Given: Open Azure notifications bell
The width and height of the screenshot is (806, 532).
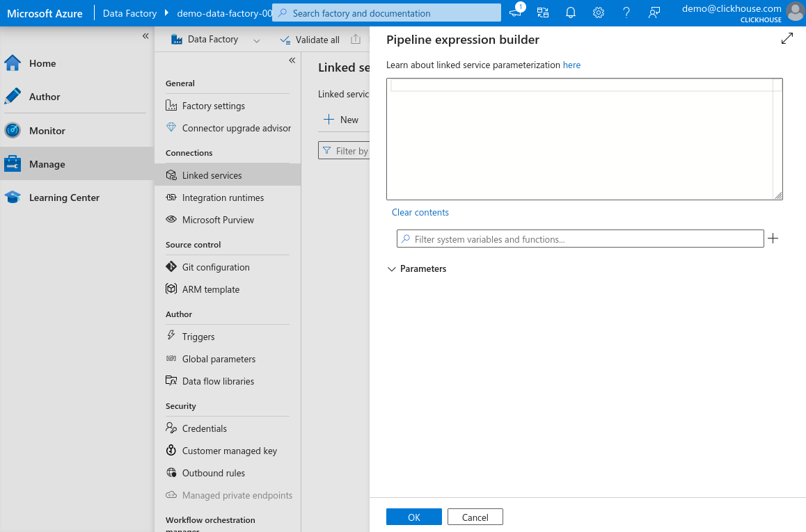Looking at the screenshot, I should 571,13.
